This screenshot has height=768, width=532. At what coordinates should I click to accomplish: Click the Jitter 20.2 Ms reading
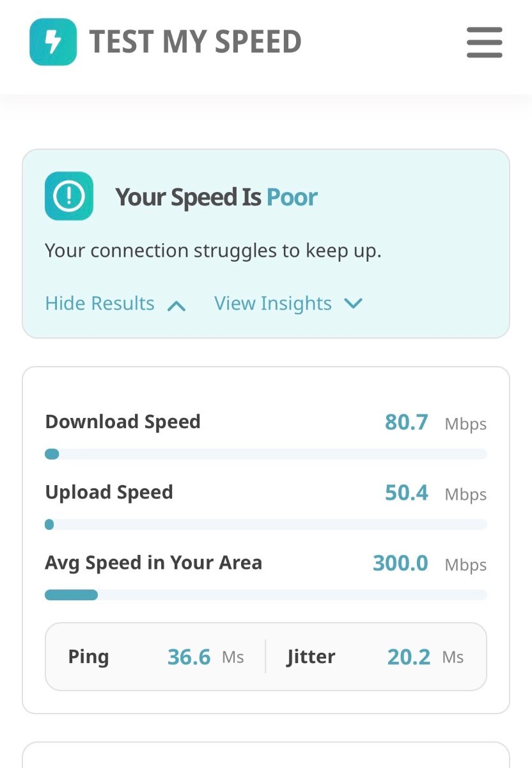(409, 657)
